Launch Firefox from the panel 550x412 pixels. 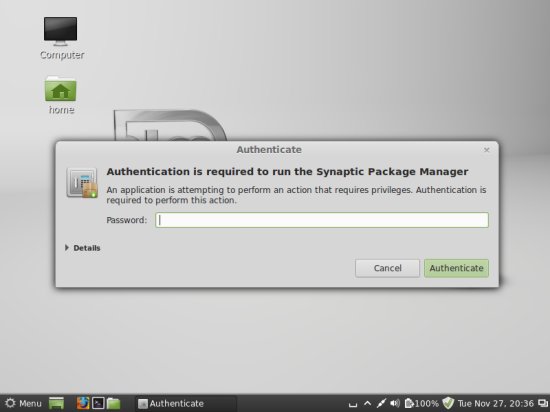(x=83, y=403)
